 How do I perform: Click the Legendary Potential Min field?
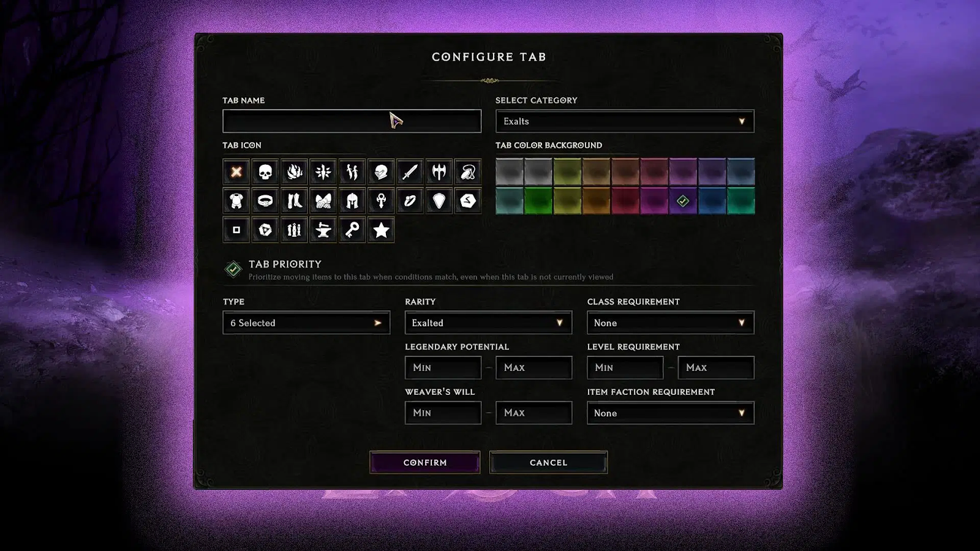point(443,367)
